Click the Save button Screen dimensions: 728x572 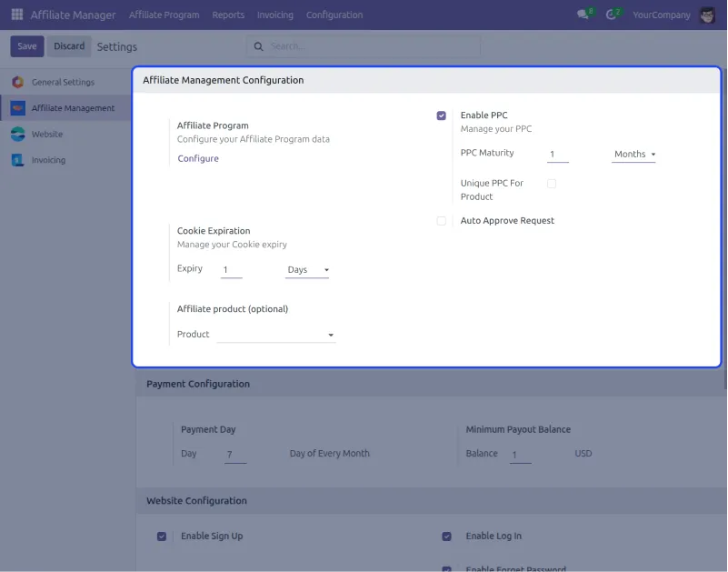26,45
